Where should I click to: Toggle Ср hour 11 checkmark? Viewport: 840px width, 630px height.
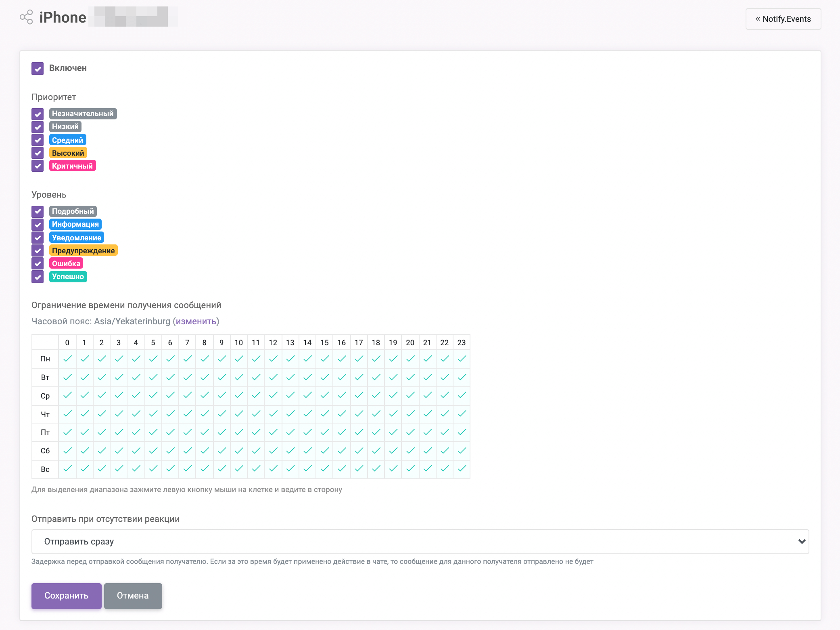256,395
